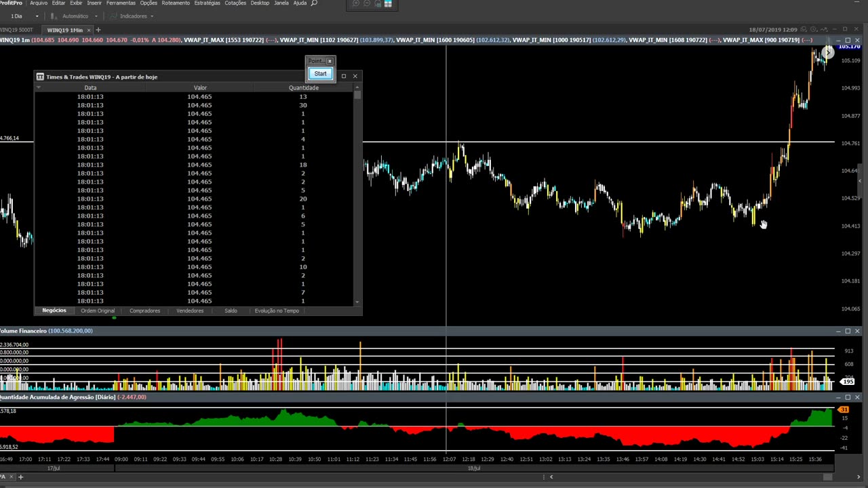Maximize the Agressão panel
Viewport: 868px width, 488px height.
pyautogui.click(x=848, y=397)
